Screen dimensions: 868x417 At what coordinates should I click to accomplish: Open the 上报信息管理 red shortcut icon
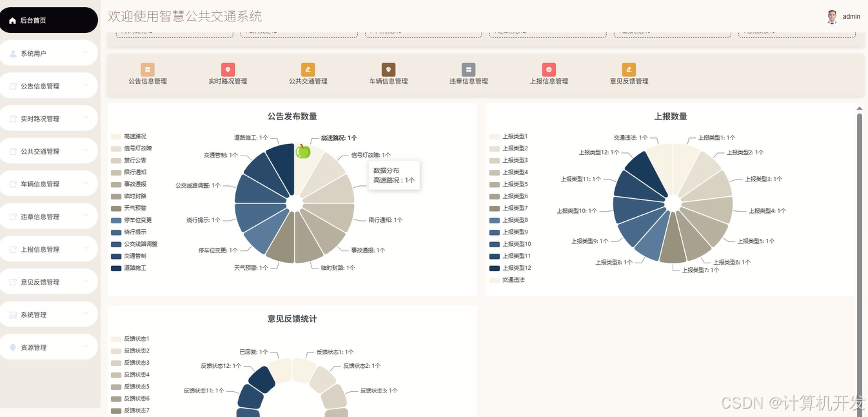point(549,70)
